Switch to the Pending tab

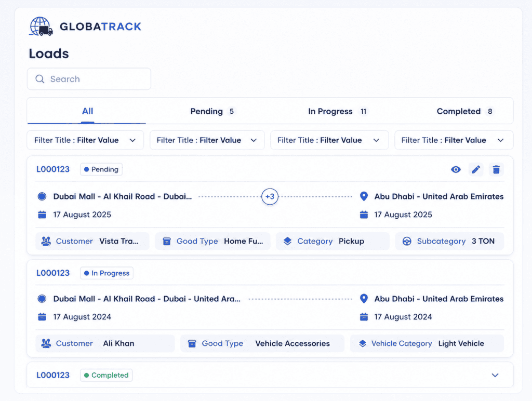click(x=212, y=111)
